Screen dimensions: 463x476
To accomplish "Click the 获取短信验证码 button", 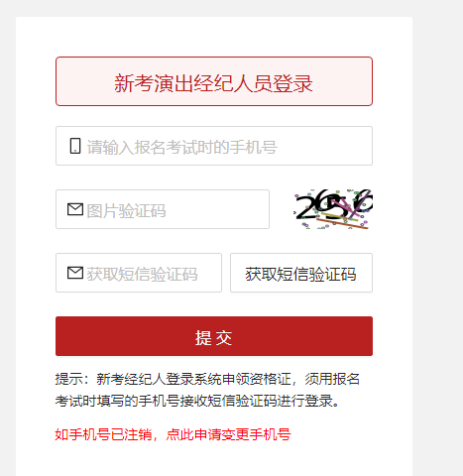I will click(x=301, y=273).
